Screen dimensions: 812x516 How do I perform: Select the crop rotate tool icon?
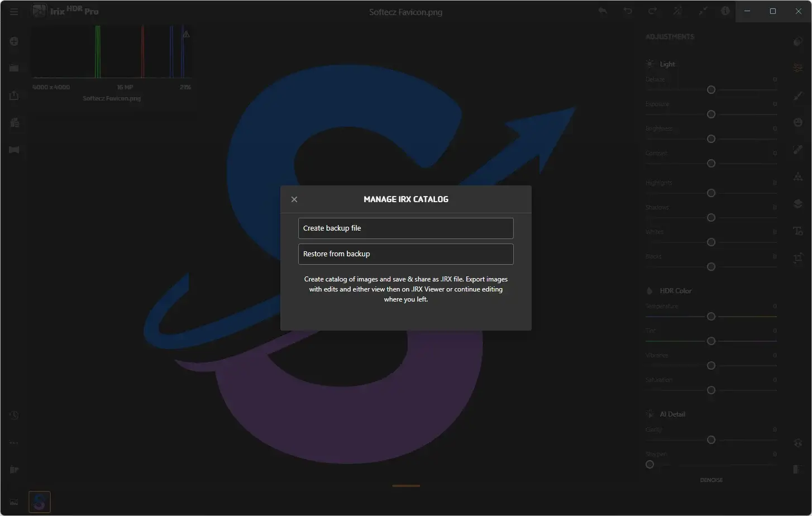[798, 258]
